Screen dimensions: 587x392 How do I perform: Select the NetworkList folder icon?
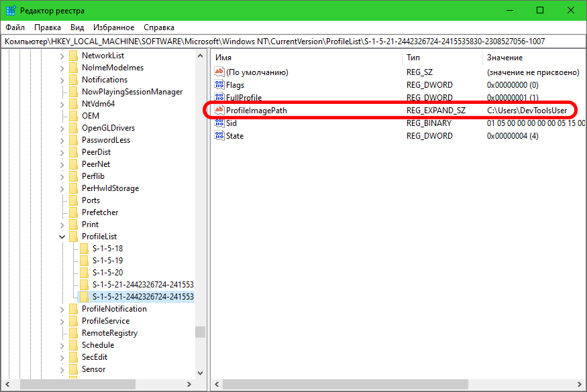coord(74,56)
